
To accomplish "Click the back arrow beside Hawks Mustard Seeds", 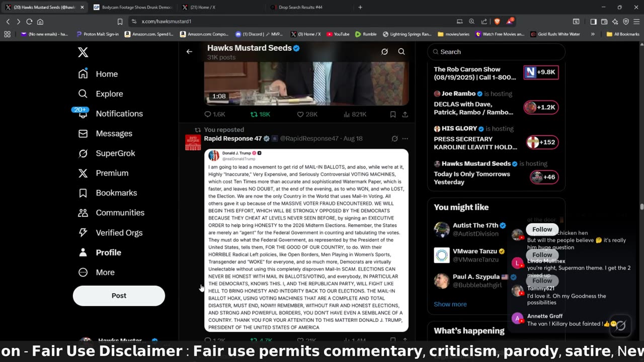I will (x=189, y=51).
